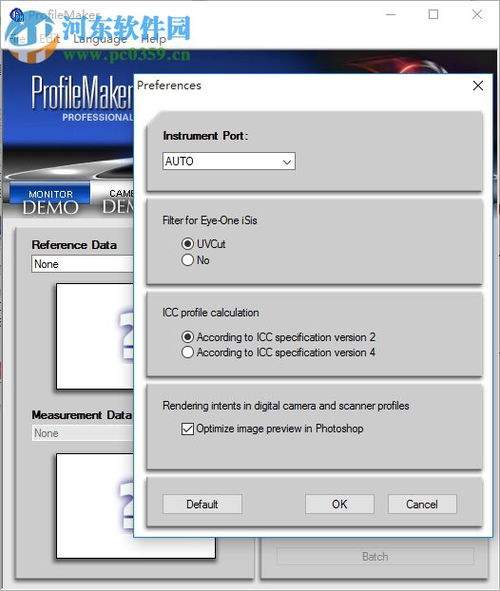Switch to the CAMERA tab
The image size is (500, 591).
click(x=117, y=200)
